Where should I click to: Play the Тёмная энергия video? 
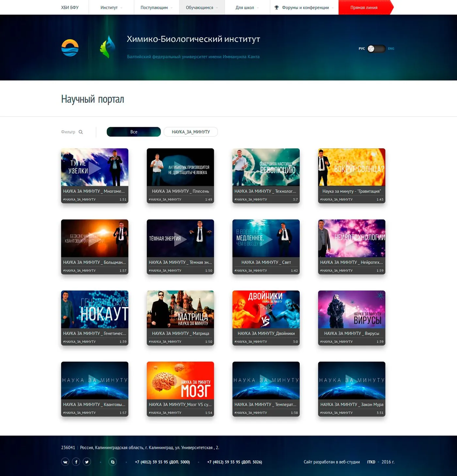tap(180, 238)
